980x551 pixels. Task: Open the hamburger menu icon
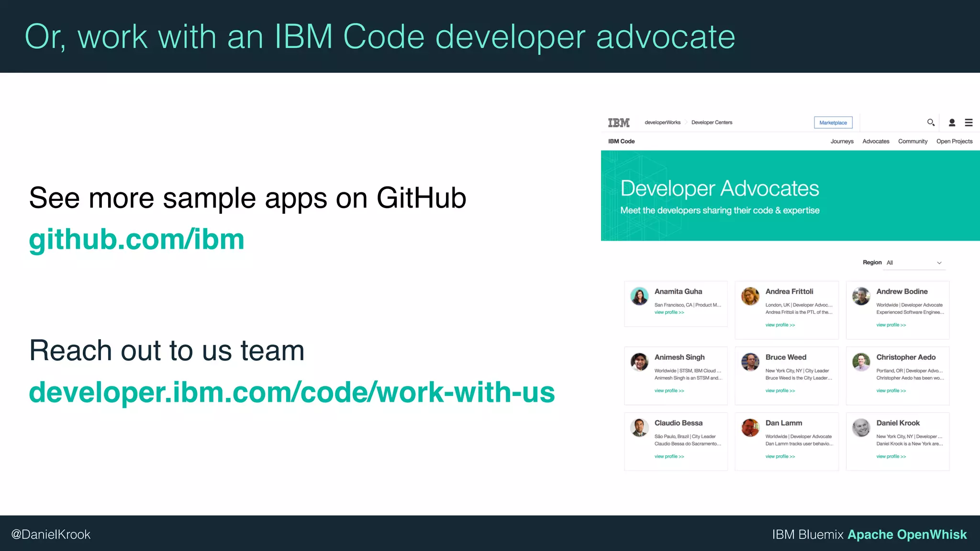969,122
